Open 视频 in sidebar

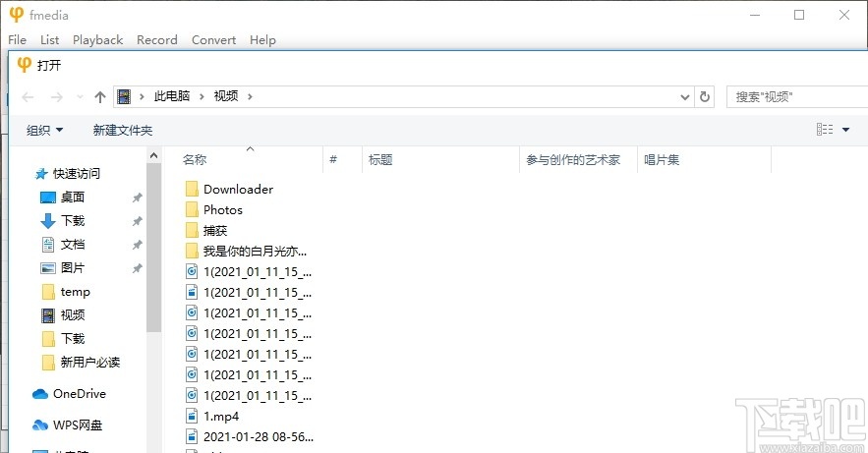(x=73, y=315)
